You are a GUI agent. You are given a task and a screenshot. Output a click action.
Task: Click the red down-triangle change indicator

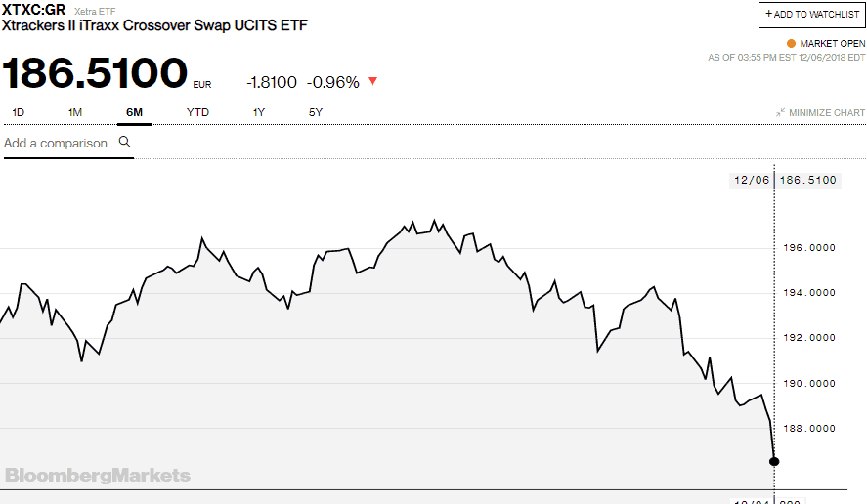[372, 81]
